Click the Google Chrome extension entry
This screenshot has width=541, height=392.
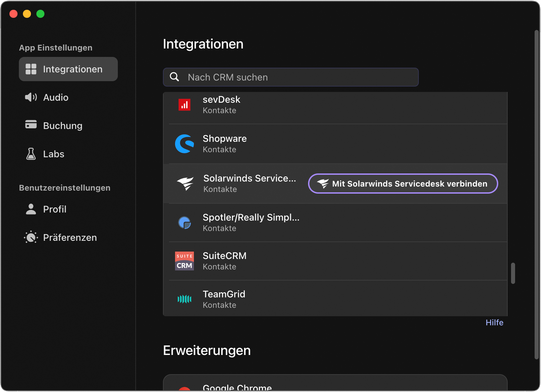[x=335, y=383]
